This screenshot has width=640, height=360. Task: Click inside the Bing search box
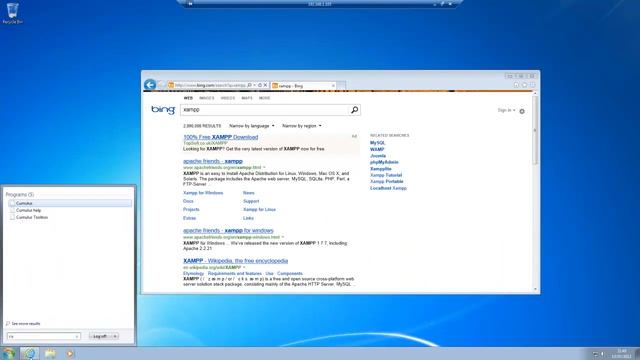265,110
